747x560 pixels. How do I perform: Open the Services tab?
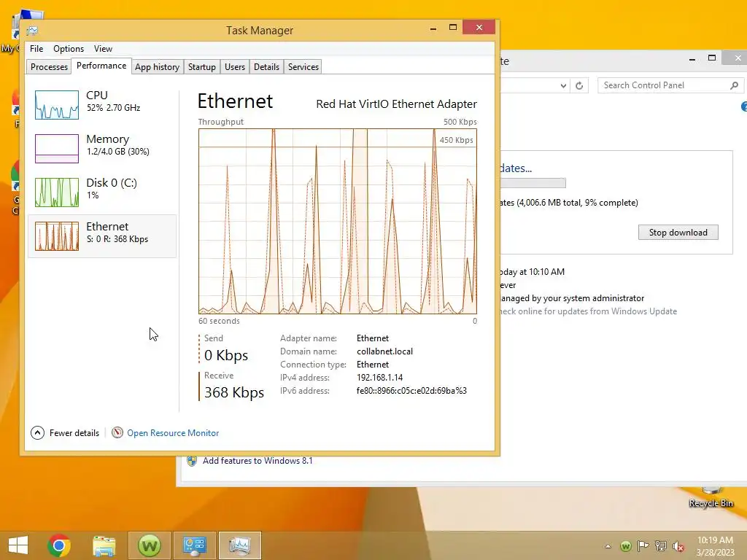pyautogui.click(x=303, y=66)
